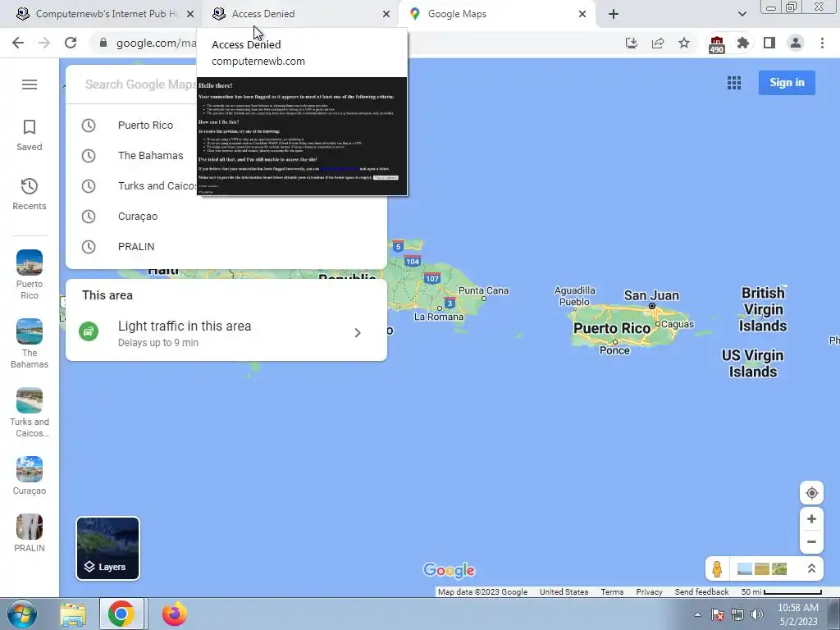Viewport: 840px width, 630px height.
Task: Open Firefox from the taskbar
Action: pyautogui.click(x=174, y=614)
